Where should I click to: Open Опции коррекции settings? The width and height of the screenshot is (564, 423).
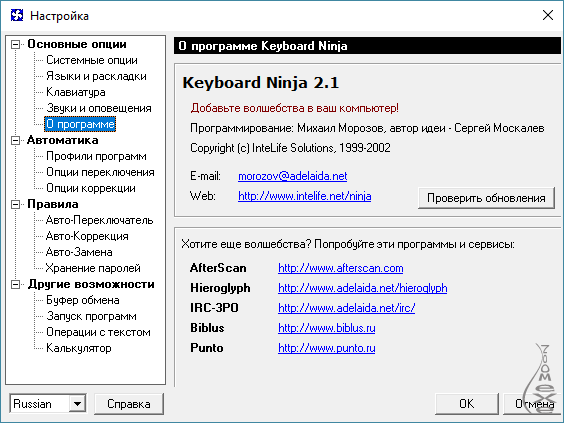pyautogui.click(x=91, y=188)
